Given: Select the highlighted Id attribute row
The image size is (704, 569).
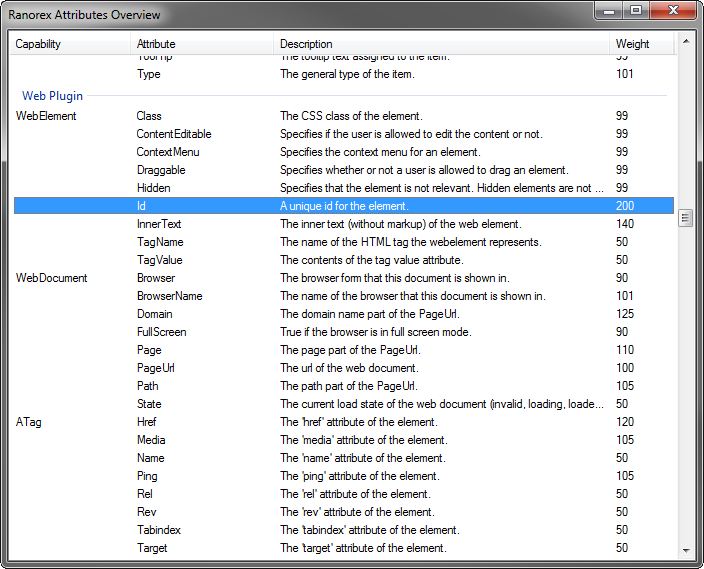Looking at the screenshot, I should coord(344,206).
